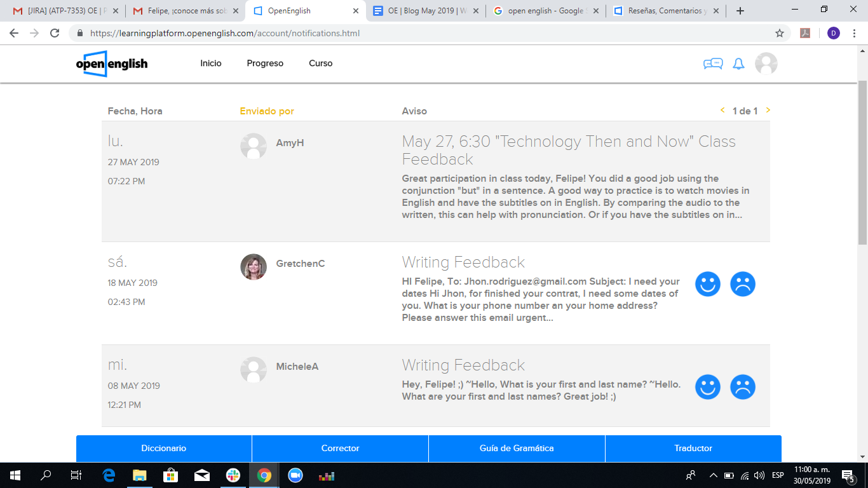
Task: Click the Open English logo
Action: 112,64
